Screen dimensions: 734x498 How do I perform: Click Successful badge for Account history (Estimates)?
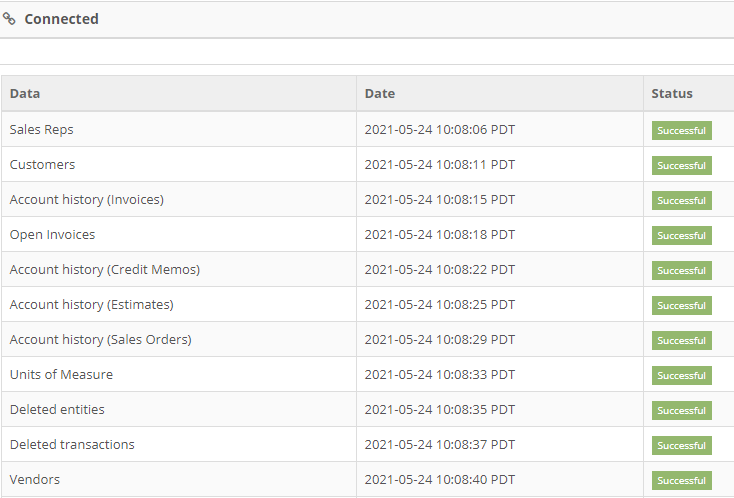(x=682, y=306)
